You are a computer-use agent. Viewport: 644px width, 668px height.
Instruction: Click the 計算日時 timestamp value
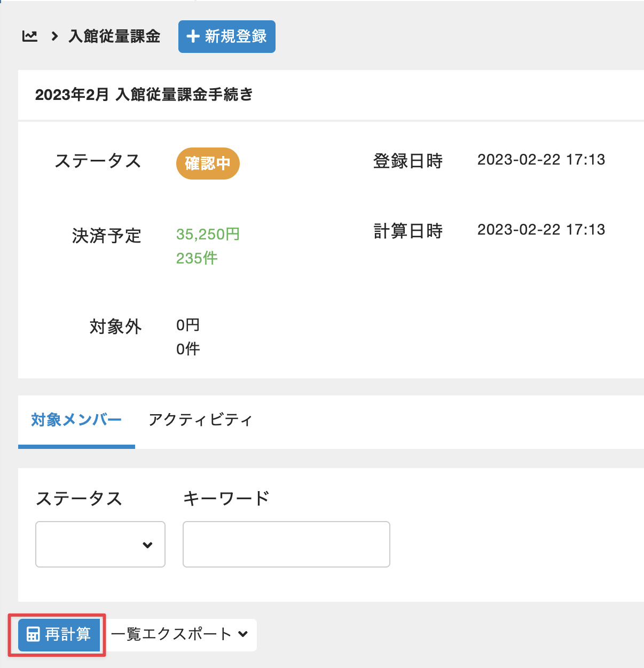[541, 230]
